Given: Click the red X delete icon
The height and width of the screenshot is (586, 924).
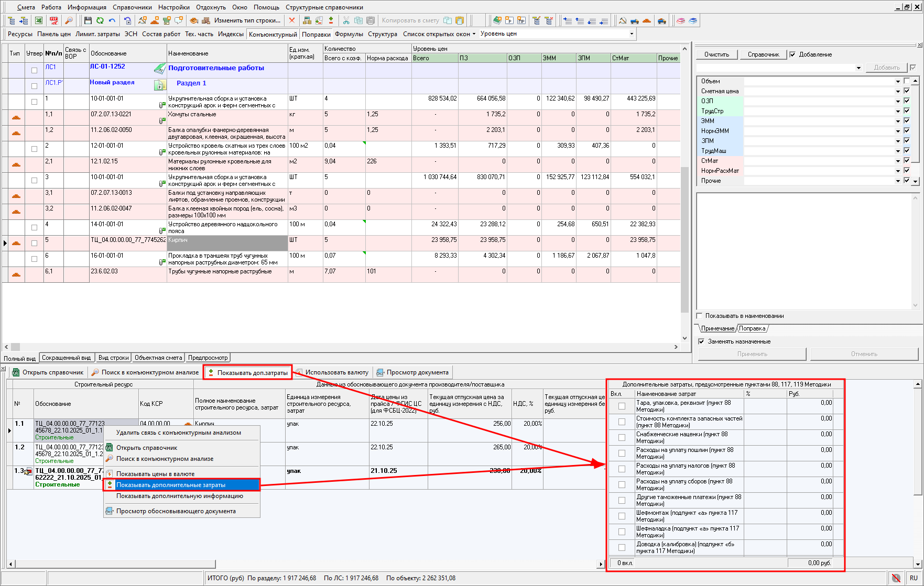Looking at the screenshot, I should (292, 20).
